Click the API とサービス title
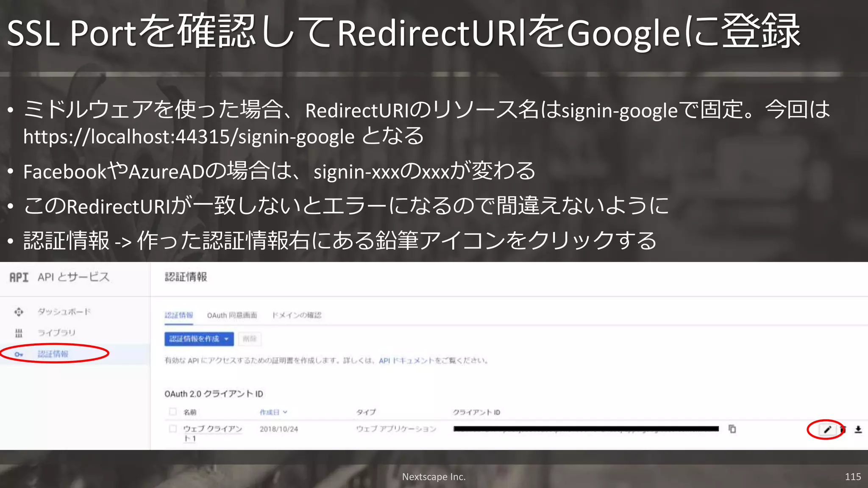Image resolution: width=868 pixels, height=488 pixels. pyautogui.click(x=74, y=277)
